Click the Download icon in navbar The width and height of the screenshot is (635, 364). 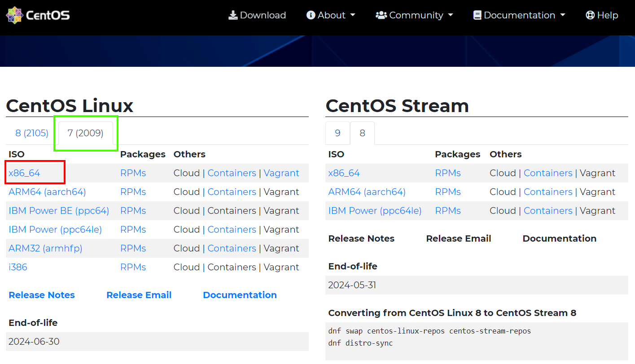233,15
